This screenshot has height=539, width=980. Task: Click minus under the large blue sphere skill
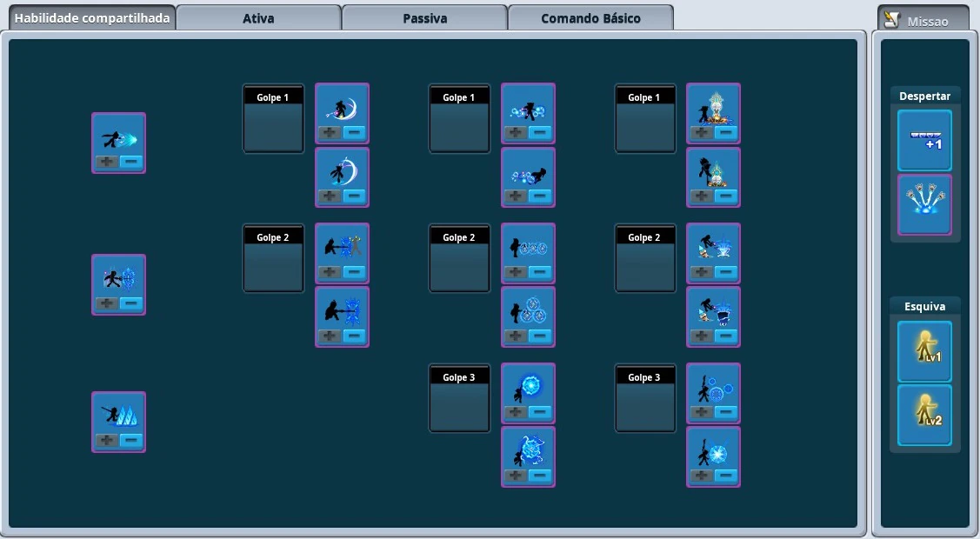[x=540, y=411]
